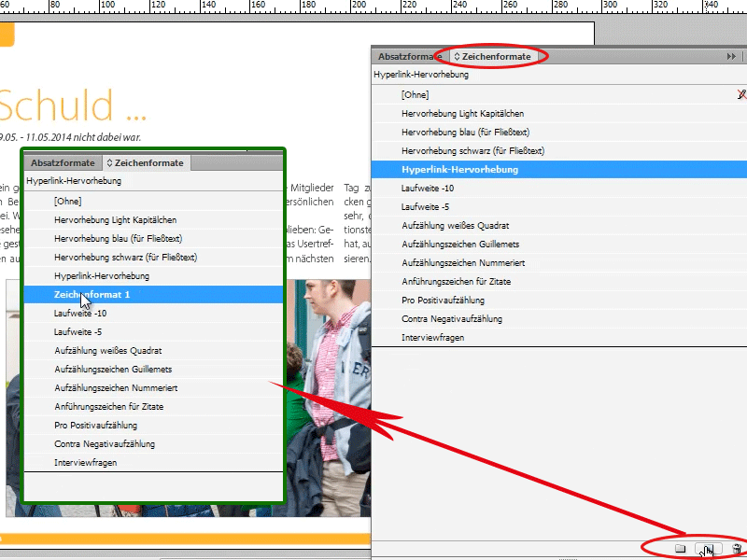Select the Hyperlink-Hervorhebung row in the green-framed panel
Screen dimensions: 747x560
click(153, 275)
